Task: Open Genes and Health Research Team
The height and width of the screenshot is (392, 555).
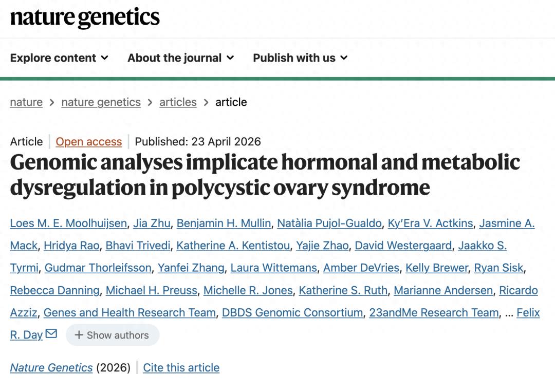Action: click(x=129, y=312)
